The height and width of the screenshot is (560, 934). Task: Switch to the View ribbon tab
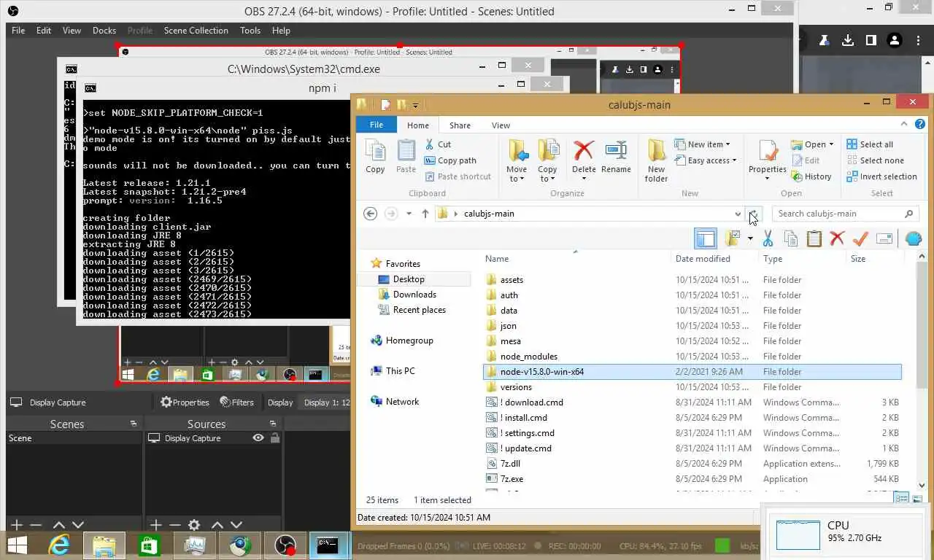click(501, 125)
